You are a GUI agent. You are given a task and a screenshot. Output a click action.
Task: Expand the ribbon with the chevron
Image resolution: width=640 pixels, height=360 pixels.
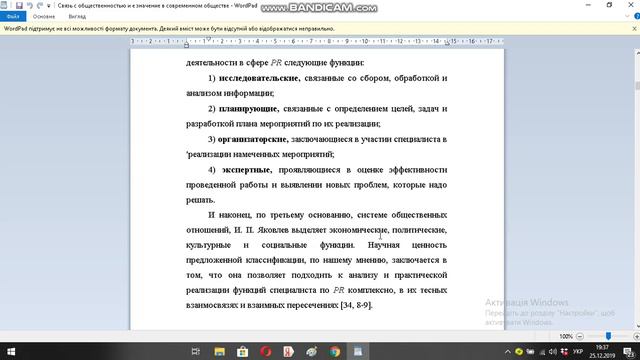(x=627, y=16)
